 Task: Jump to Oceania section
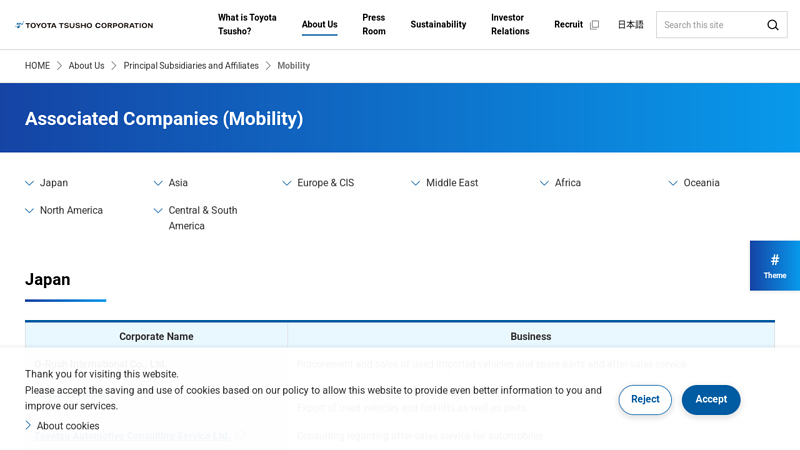click(x=701, y=183)
